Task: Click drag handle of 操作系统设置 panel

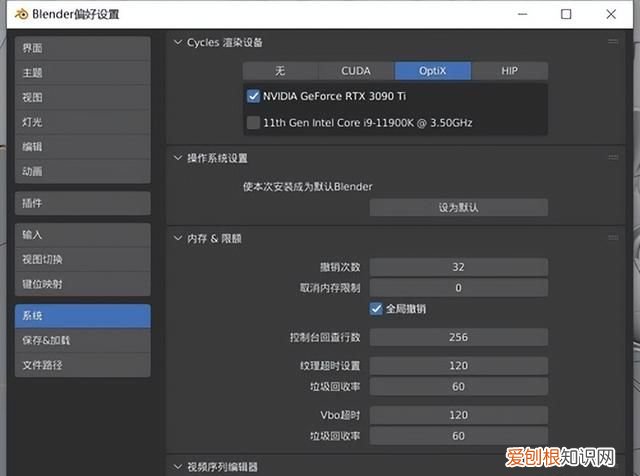Action: click(x=612, y=157)
